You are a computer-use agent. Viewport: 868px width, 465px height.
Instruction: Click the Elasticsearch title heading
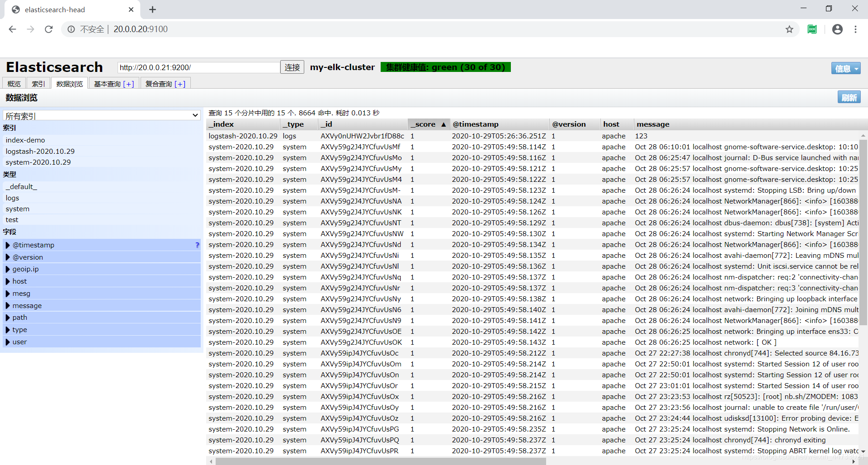coord(54,67)
